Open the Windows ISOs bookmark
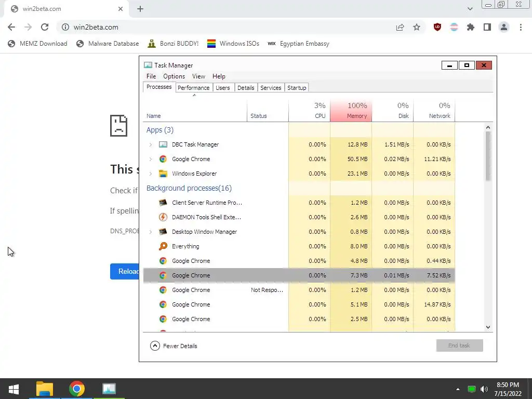532x399 pixels. pyautogui.click(x=233, y=44)
